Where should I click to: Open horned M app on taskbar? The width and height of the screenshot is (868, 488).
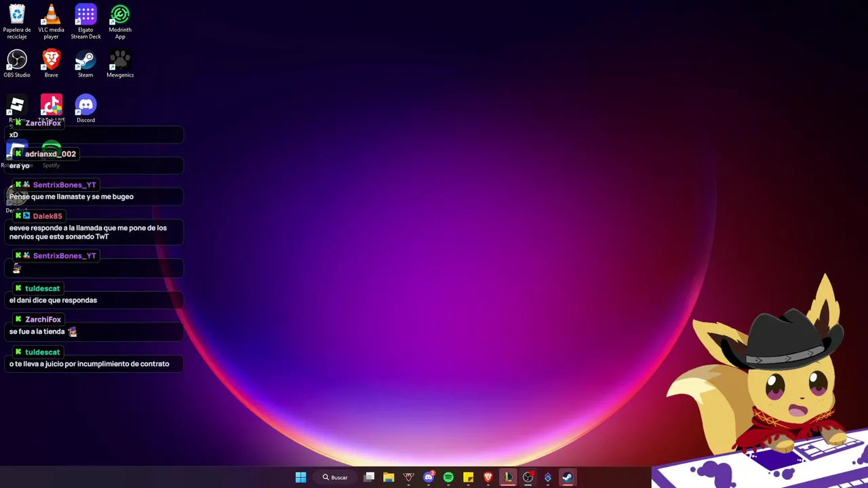(x=408, y=477)
